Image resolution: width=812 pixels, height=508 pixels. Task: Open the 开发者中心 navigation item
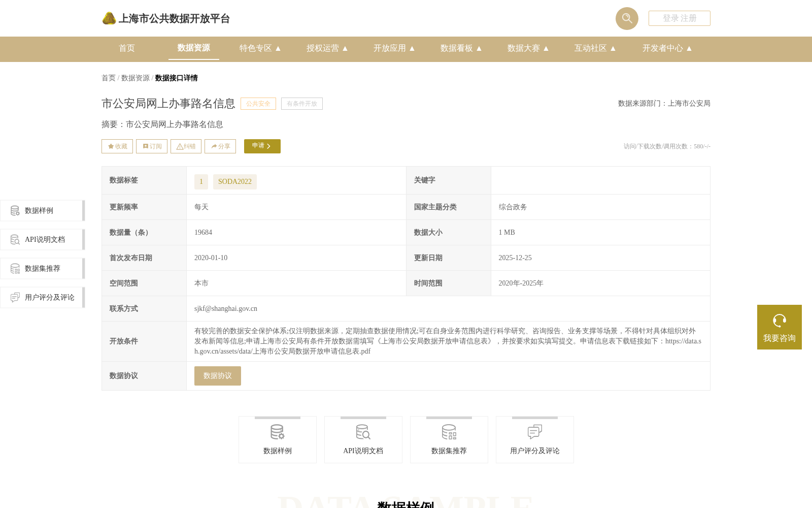(663, 48)
